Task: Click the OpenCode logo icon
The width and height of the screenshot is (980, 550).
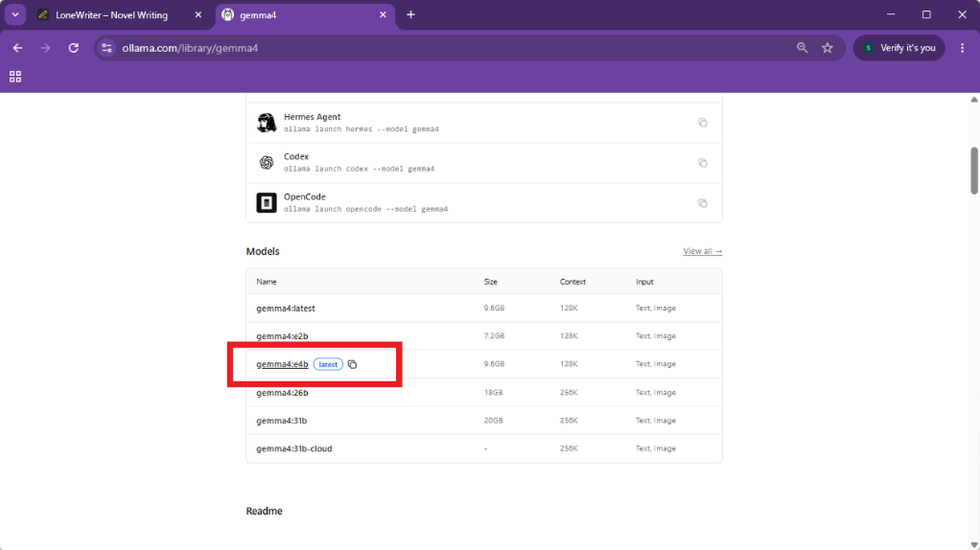Action: click(266, 203)
